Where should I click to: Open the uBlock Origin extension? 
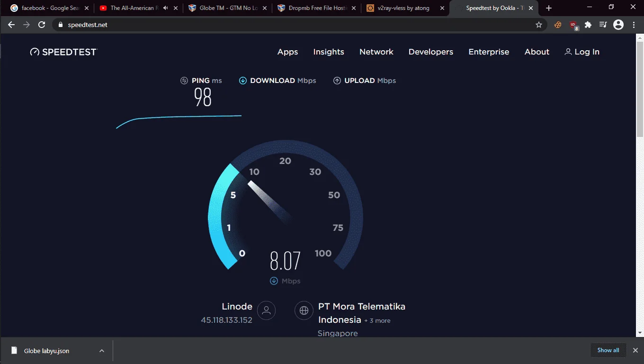pos(573,25)
